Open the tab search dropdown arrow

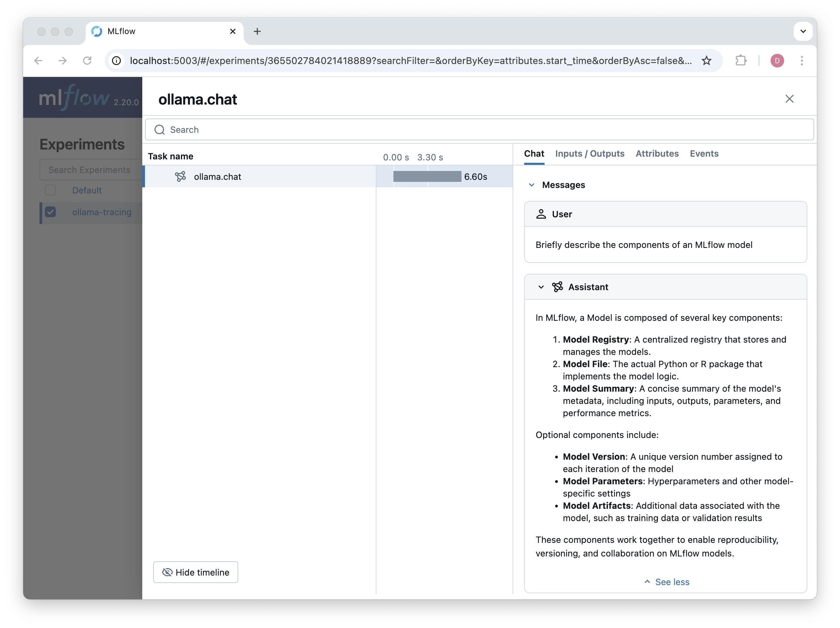pyautogui.click(x=803, y=31)
